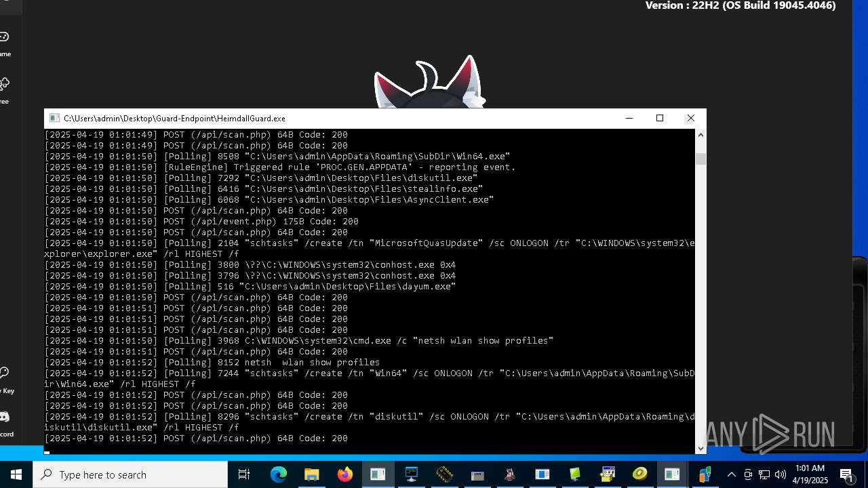Click the "MicrosoftQuasUpdate" schtasks log line
This screenshot has width=868, height=488.
[370, 249]
